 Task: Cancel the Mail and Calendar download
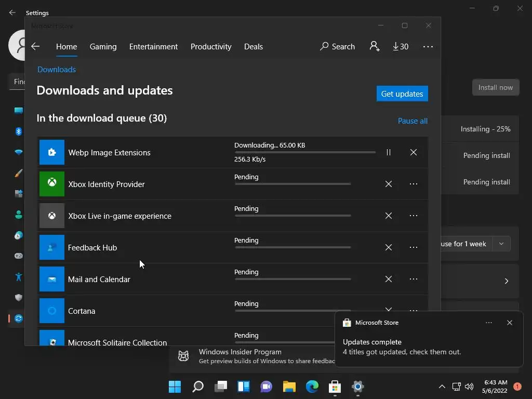(389, 279)
